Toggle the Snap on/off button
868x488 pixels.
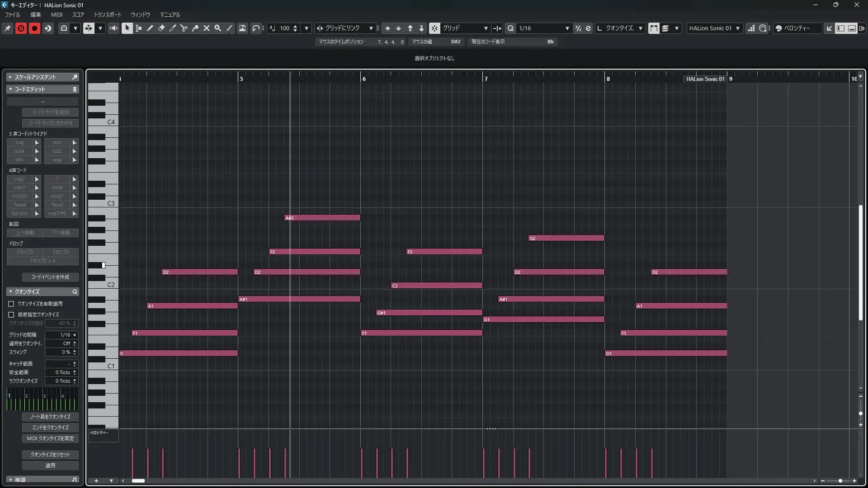(x=434, y=28)
